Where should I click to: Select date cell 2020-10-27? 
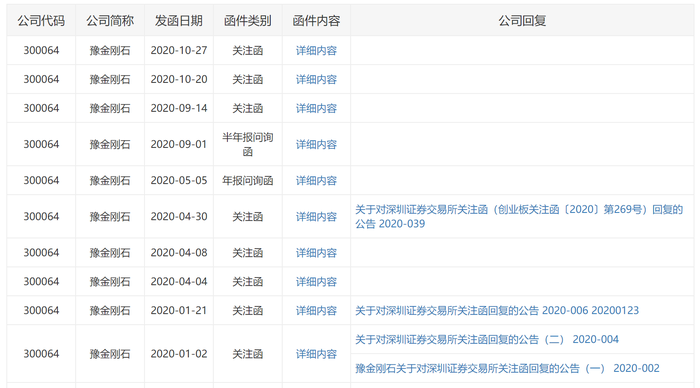[179, 50]
